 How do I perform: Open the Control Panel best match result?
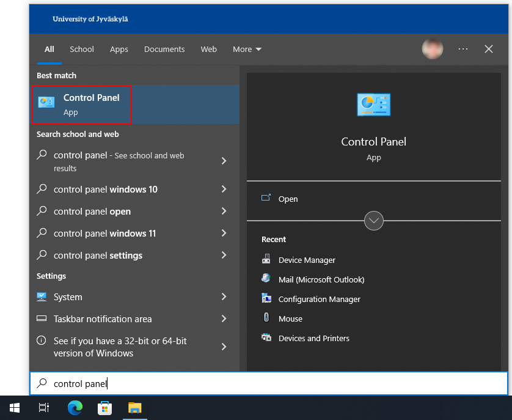point(134,105)
